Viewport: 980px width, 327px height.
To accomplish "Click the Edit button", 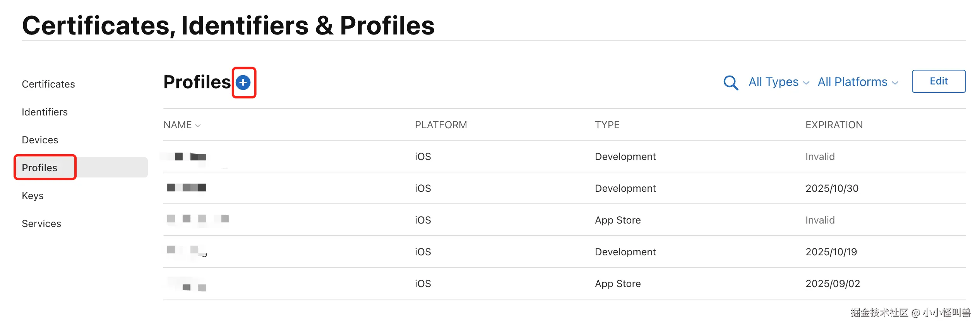I will [938, 81].
